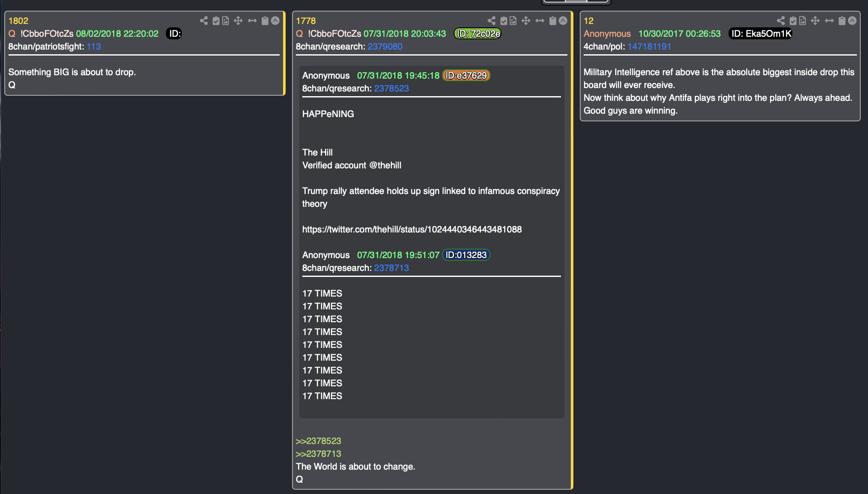Share post 1802 via share icon

(x=204, y=21)
